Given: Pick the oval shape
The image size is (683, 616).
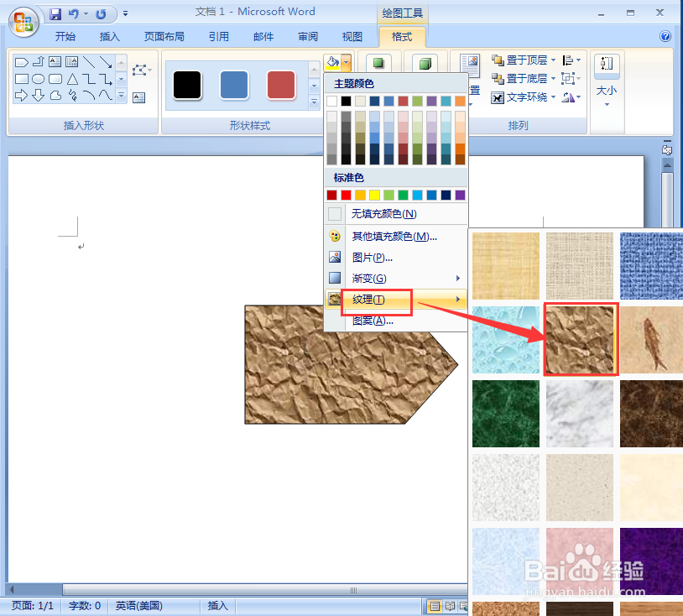Looking at the screenshot, I should coord(39,79).
